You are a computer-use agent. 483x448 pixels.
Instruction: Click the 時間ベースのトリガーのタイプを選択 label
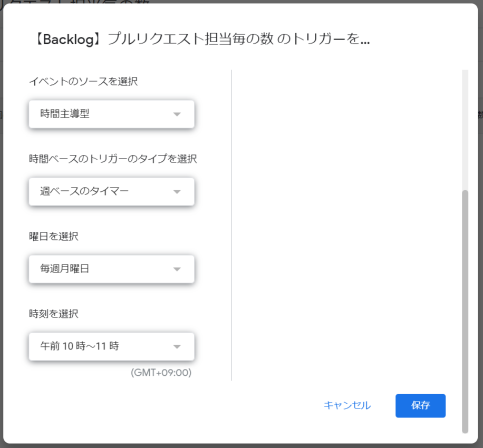coord(113,159)
